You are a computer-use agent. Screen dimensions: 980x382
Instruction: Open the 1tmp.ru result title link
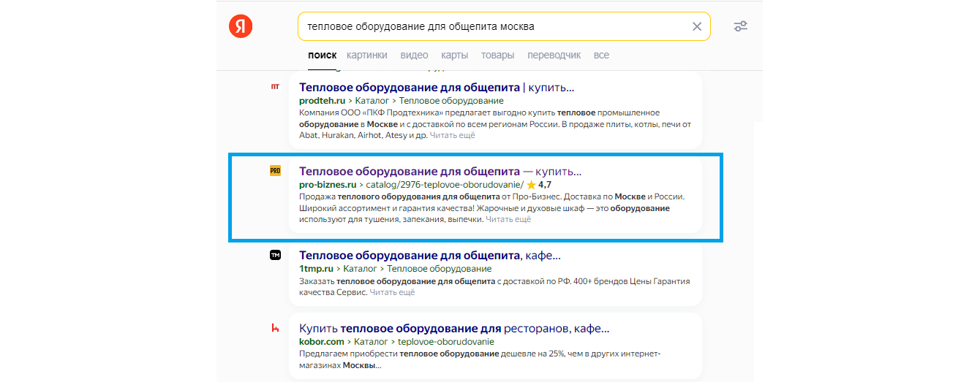[430, 256]
